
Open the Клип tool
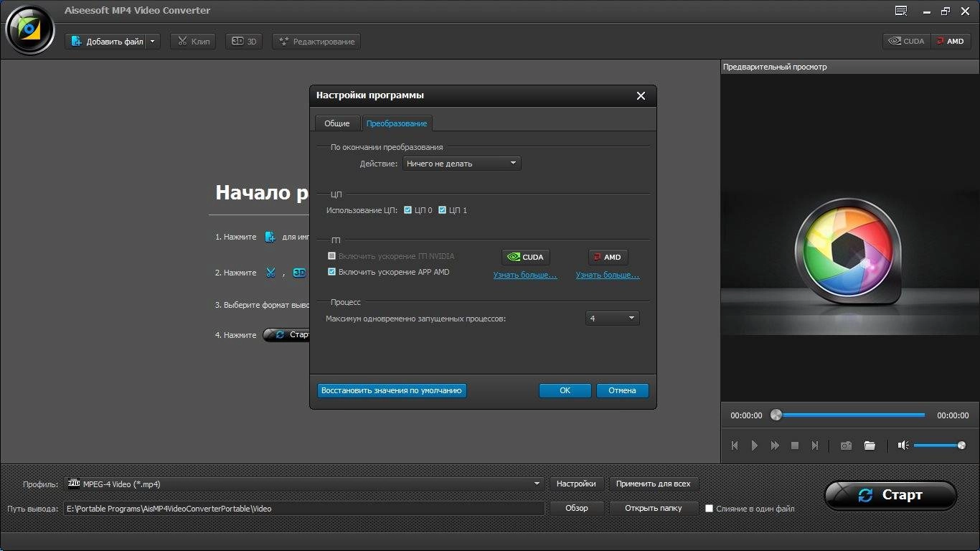pyautogui.click(x=193, y=42)
